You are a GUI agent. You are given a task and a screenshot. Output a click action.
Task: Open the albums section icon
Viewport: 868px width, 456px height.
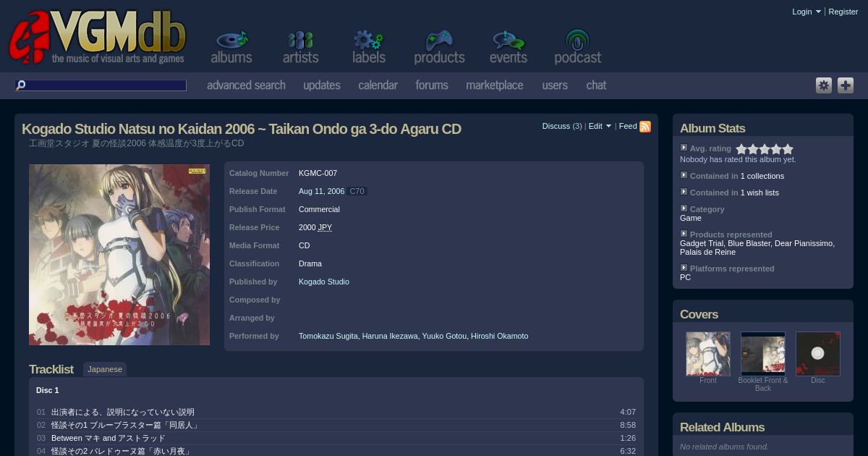pos(231,48)
